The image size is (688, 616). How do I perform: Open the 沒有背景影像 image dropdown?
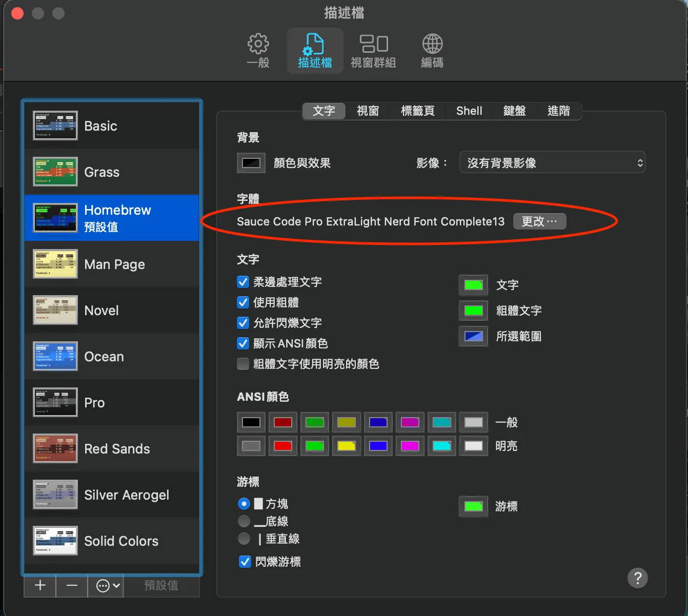point(552,163)
